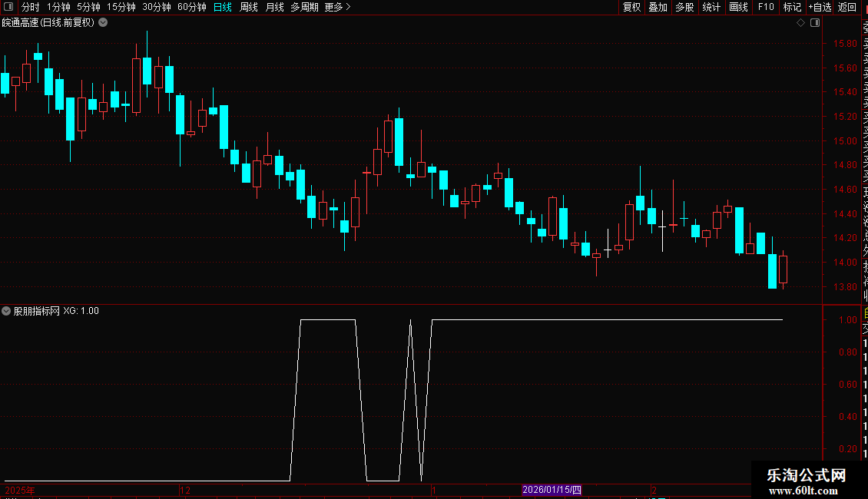Viewport: 868px width, 499px height.
Task: Expand the 股朋指标网 indicator dropdown
Action: [6, 311]
